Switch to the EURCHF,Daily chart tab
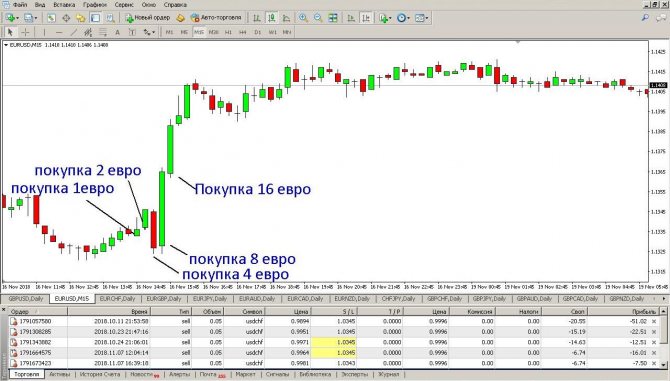Viewport: 670px width, 381px height. click(x=117, y=299)
